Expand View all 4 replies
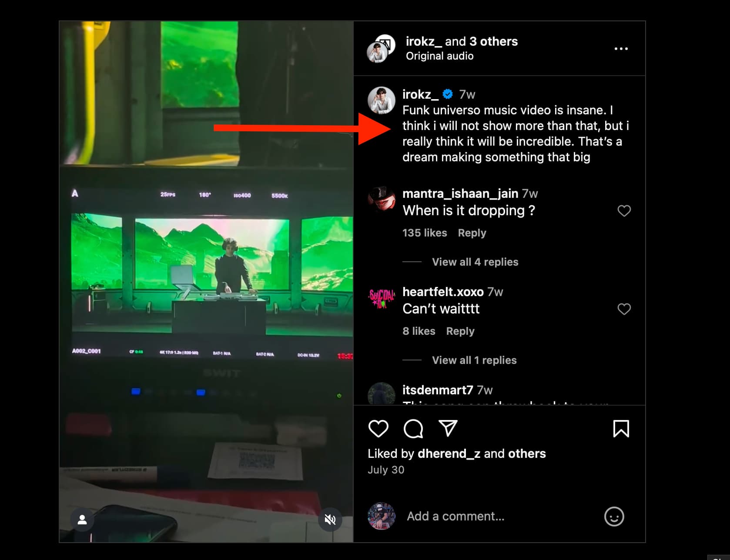730x560 pixels. [x=475, y=262]
